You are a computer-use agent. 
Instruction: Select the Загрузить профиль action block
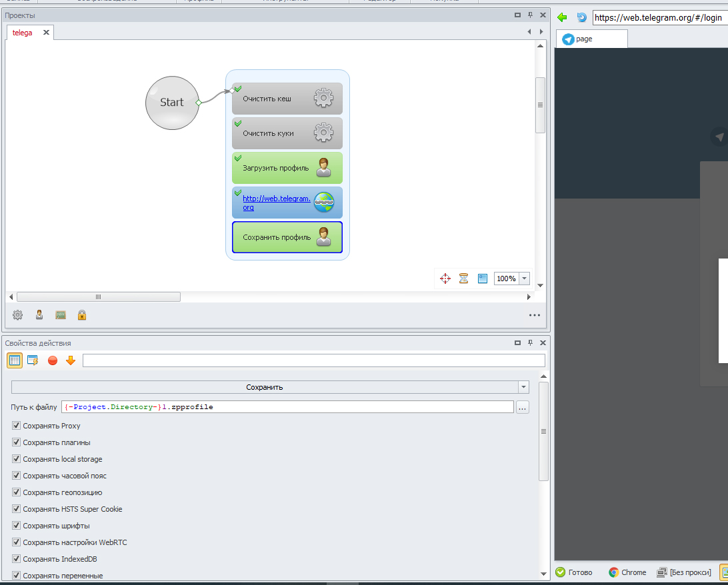coord(287,167)
